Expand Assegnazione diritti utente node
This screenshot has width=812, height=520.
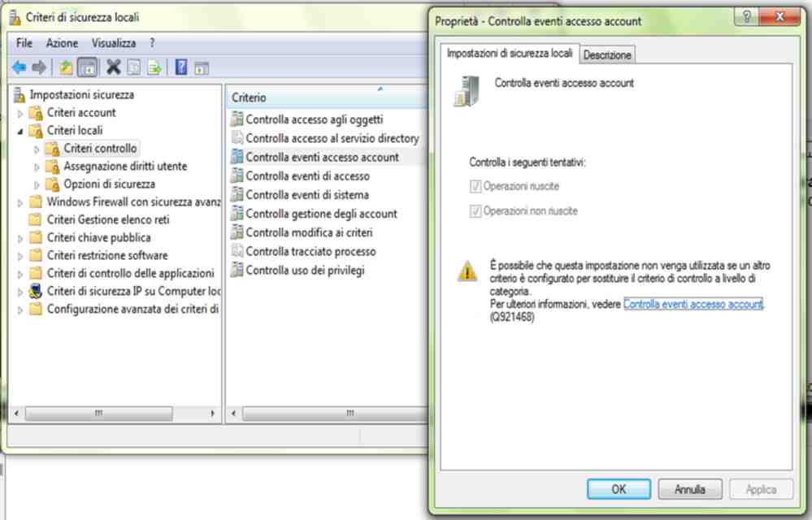click(x=37, y=167)
